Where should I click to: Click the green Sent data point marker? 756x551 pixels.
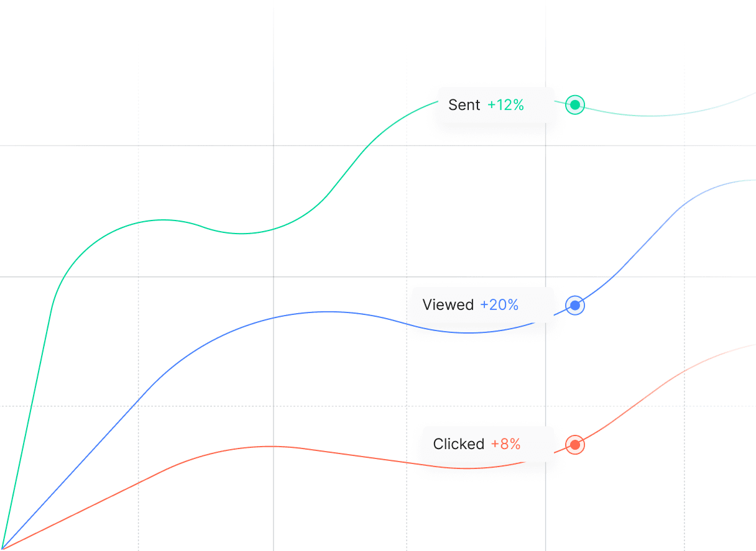tap(575, 105)
